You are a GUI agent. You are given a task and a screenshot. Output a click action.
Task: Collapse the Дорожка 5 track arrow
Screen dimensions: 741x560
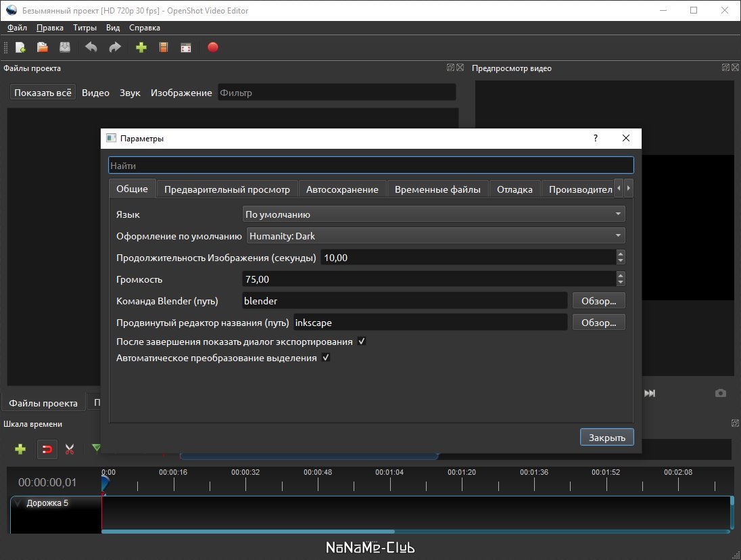click(18, 503)
